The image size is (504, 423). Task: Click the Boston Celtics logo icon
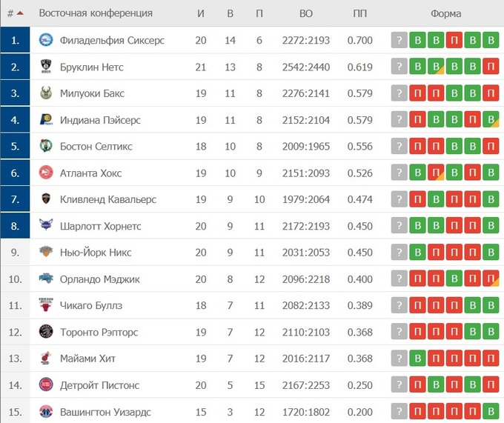(46, 147)
